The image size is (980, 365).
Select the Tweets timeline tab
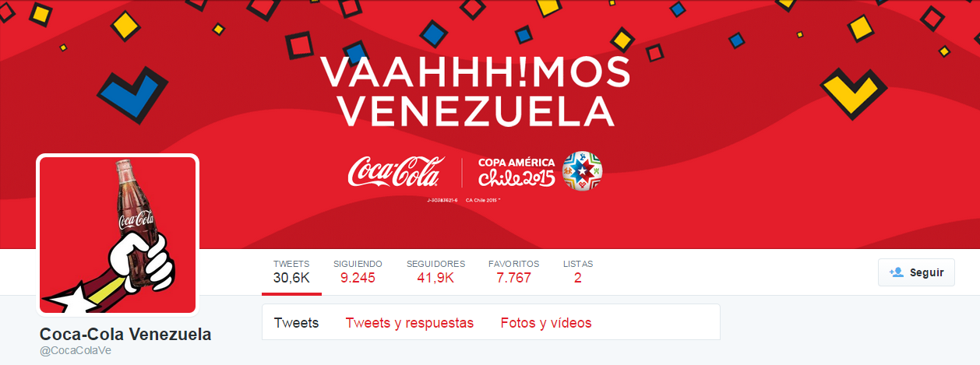(x=296, y=323)
